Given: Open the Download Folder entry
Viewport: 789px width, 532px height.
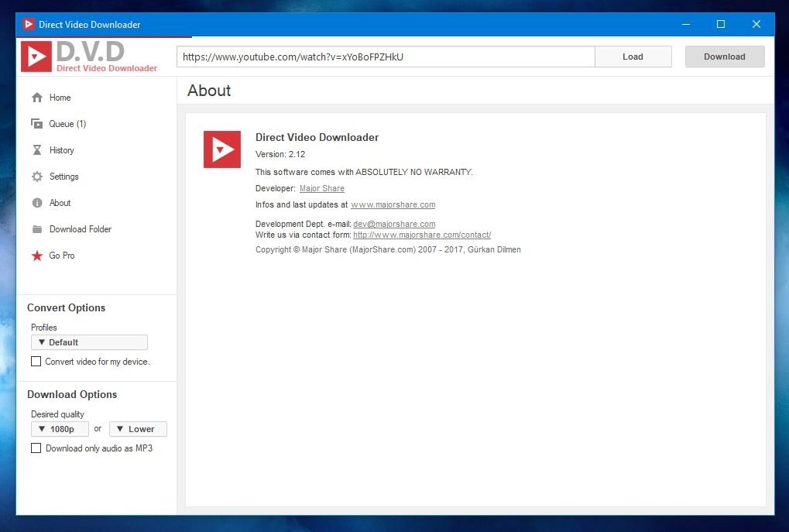Looking at the screenshot, I should 81,229.
